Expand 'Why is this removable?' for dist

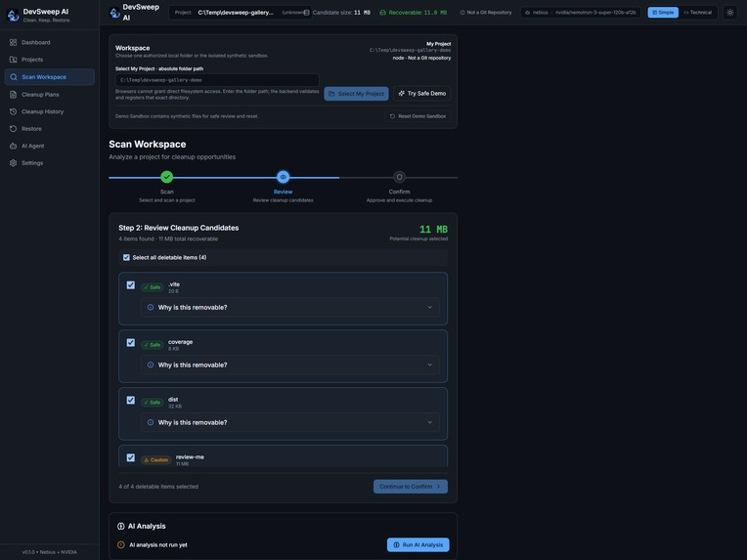[290, 422]
